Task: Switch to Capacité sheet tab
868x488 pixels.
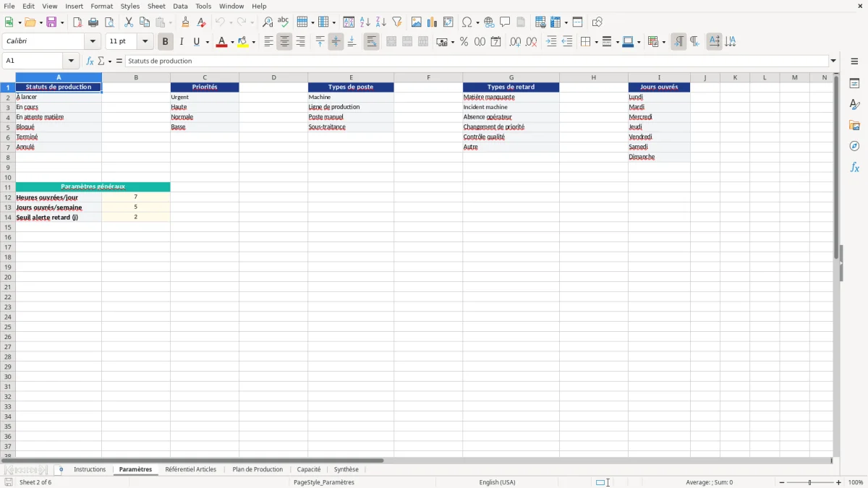Action: tap(309, 469)
